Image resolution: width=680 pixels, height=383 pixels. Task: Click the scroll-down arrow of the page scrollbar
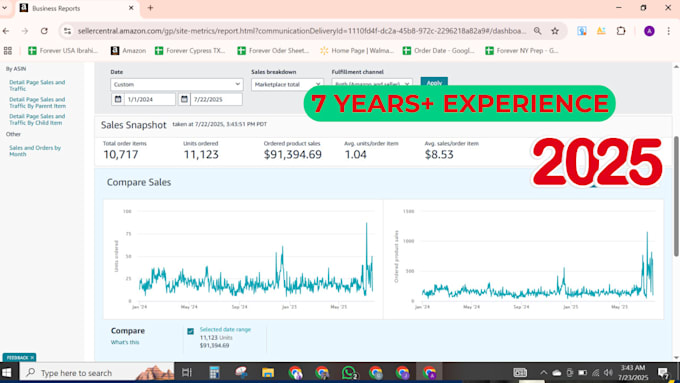click(676, 358)
